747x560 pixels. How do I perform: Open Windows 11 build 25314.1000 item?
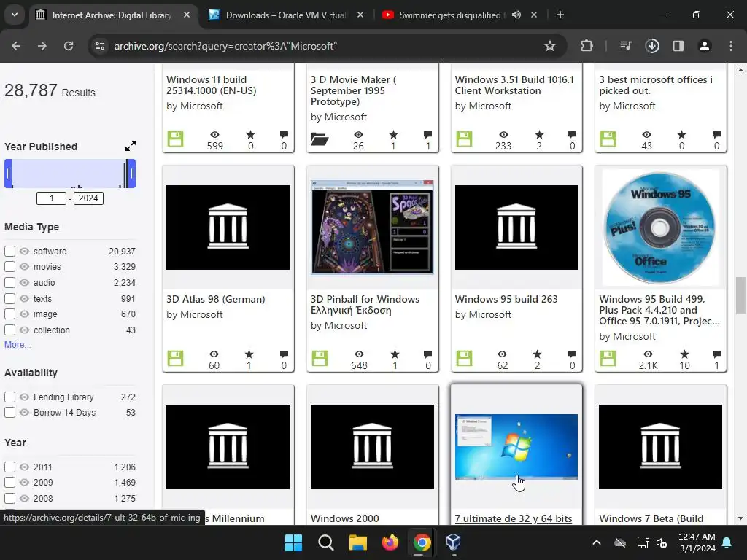point(211,85)
